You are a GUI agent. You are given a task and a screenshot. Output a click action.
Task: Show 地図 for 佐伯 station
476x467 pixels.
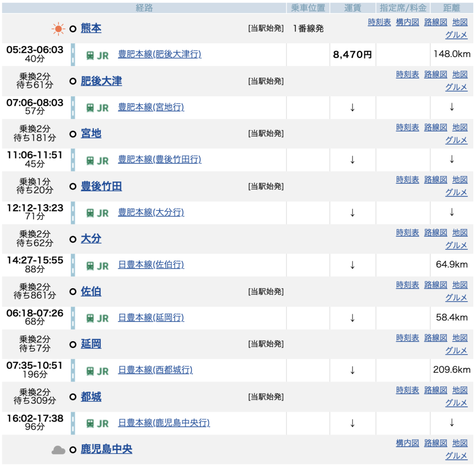point(460,285)
